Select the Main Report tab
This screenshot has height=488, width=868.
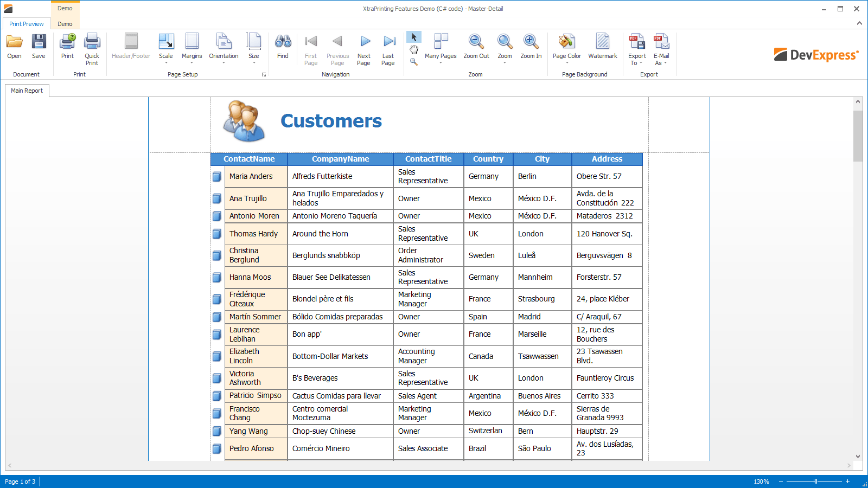[x=27, y=91]
